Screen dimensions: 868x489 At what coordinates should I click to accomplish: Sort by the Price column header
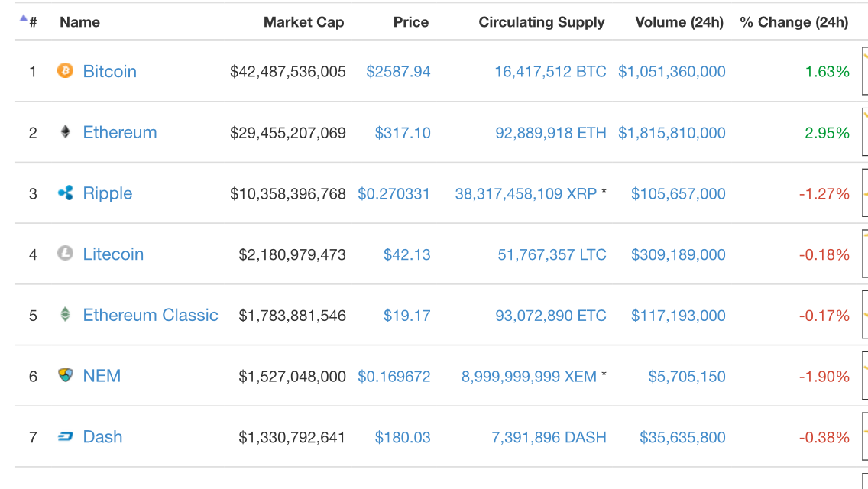(x=411, y=22)
